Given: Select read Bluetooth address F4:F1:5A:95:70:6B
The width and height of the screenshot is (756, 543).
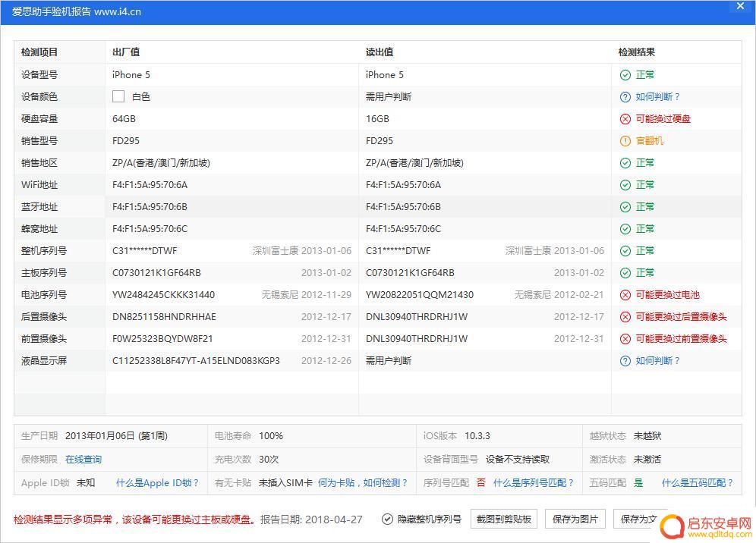Looking at the screenshot, I should (403, 207).
